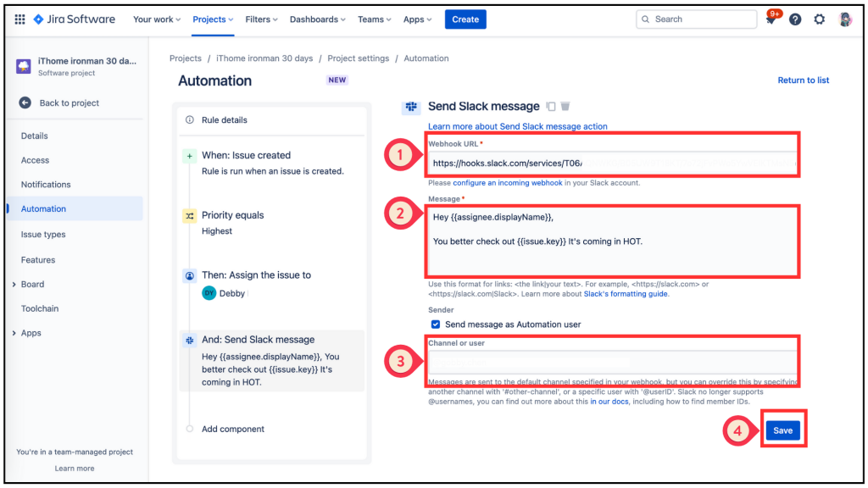The height and width of the screenshot is (488, 868).
Task: Open Slack's formatting guide link
Action: click(x=626, y=294)
